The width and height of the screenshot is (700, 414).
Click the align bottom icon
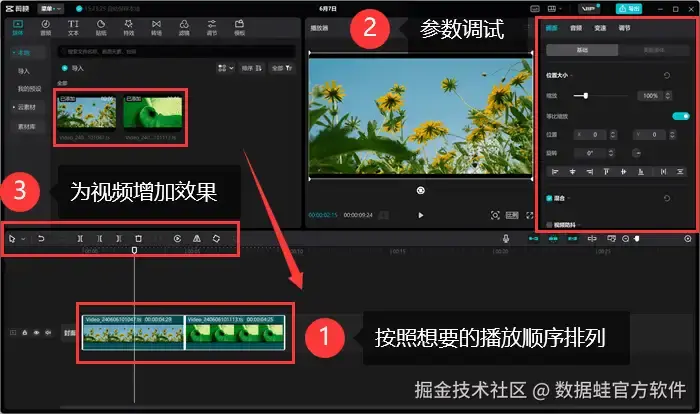[x=641, y=171]
